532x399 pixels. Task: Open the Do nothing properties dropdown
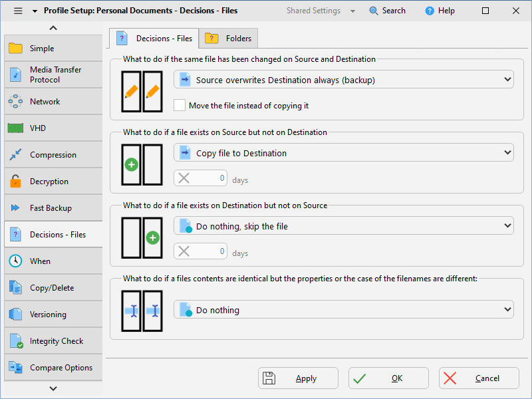[x=344, y=309]
